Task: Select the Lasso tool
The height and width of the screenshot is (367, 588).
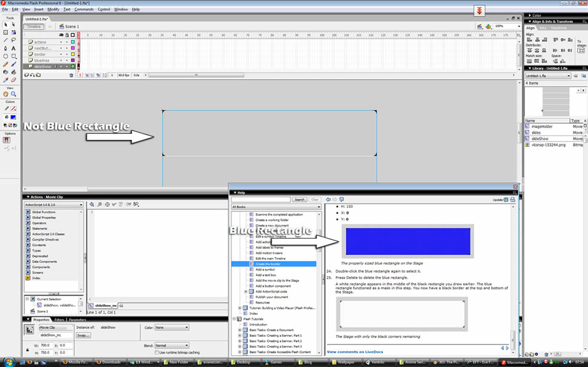Action: (13, 40)
